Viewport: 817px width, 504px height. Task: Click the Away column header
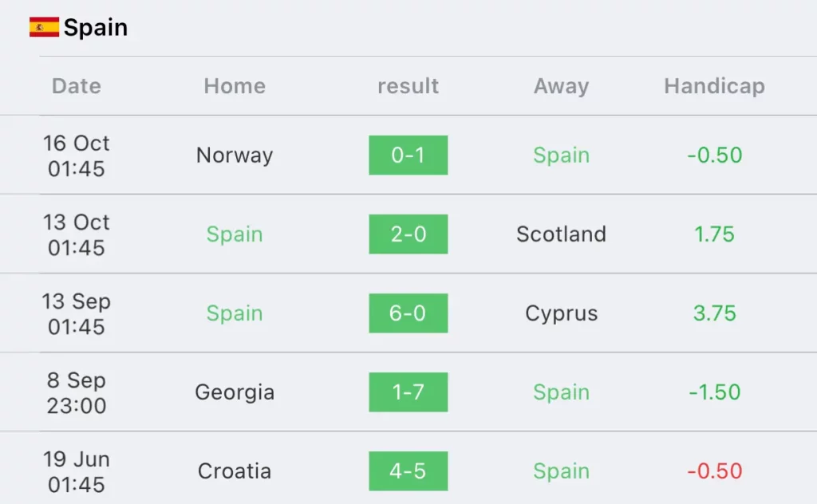click(x=561, y=86)
